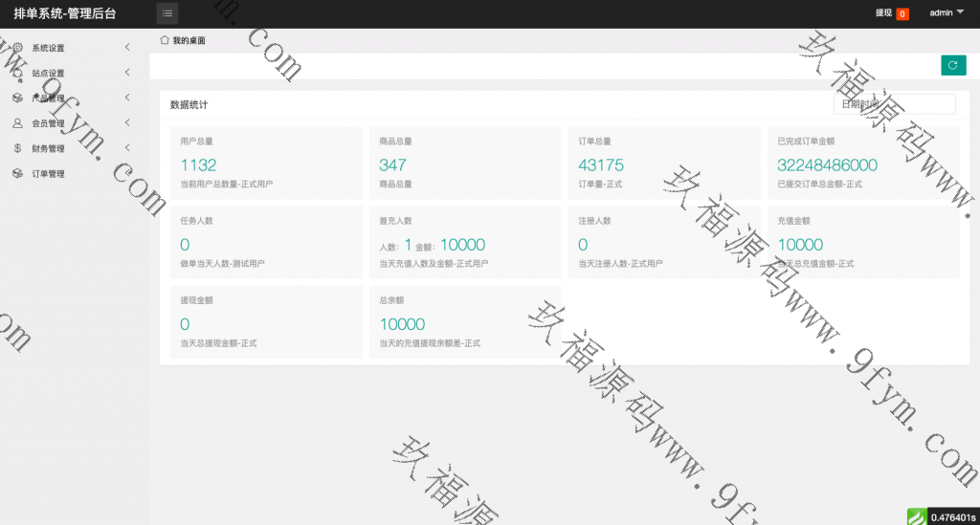
Task: Focus the 日期时间 date input field
Action: (894, 104)
